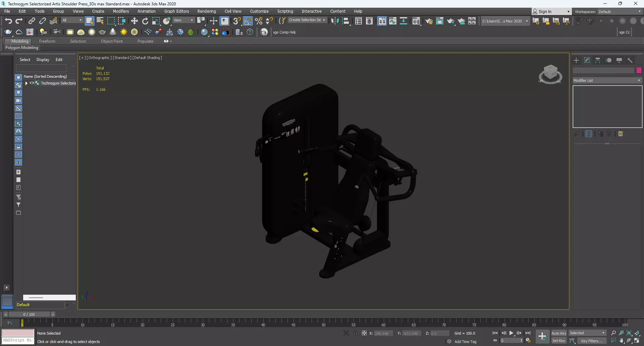Open the viewport Default Shading label menu
This screenshot has width=644, height=346.
tap(147, 58)
